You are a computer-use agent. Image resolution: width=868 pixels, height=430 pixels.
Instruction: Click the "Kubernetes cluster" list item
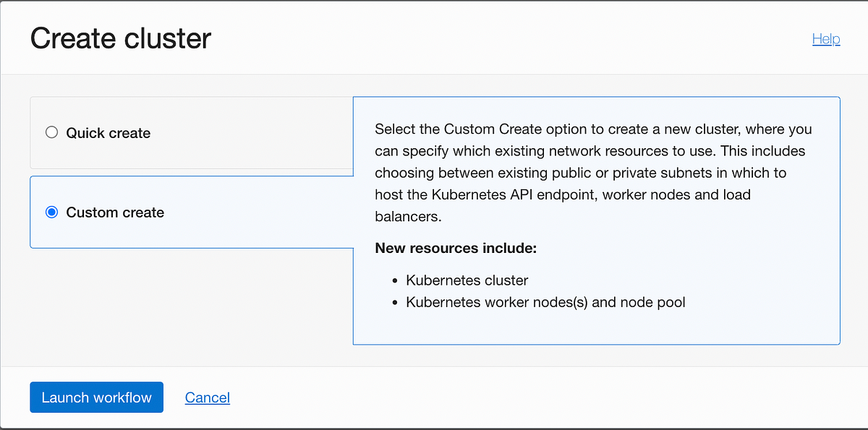click(467, 280)
